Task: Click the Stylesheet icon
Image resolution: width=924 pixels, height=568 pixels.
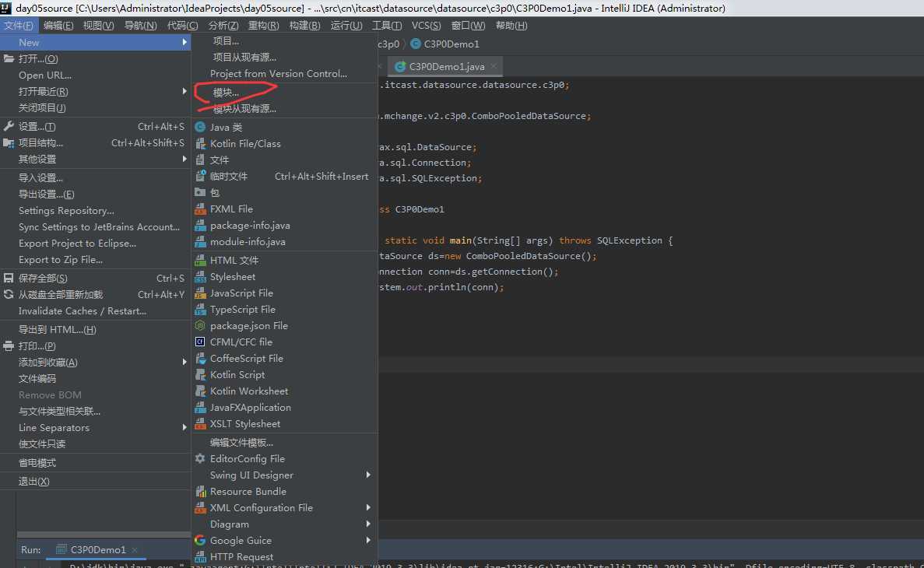Action: point(200,277)
